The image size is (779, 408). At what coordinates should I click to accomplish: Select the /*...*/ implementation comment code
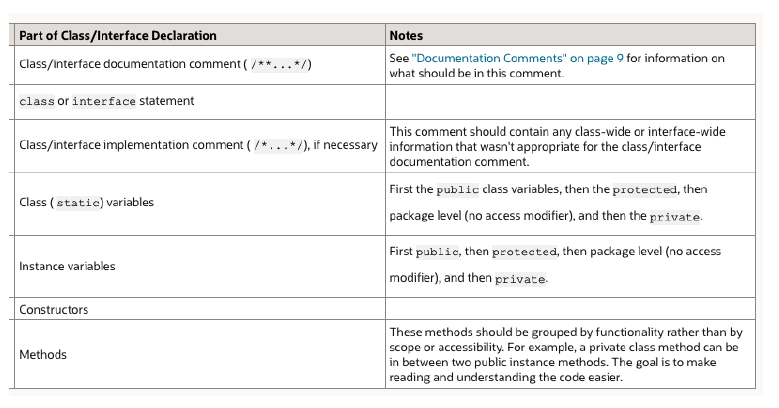pos(278,146)
